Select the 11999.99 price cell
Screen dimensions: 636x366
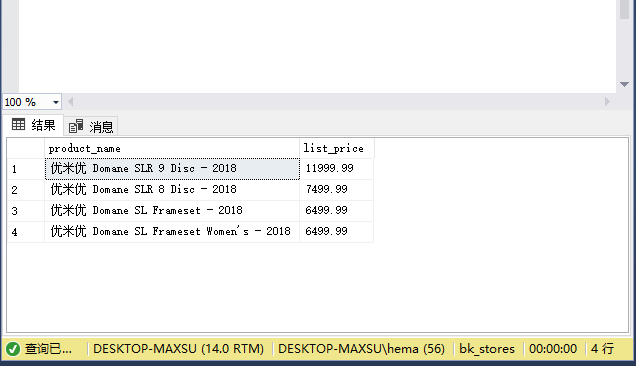coord(337,169)
